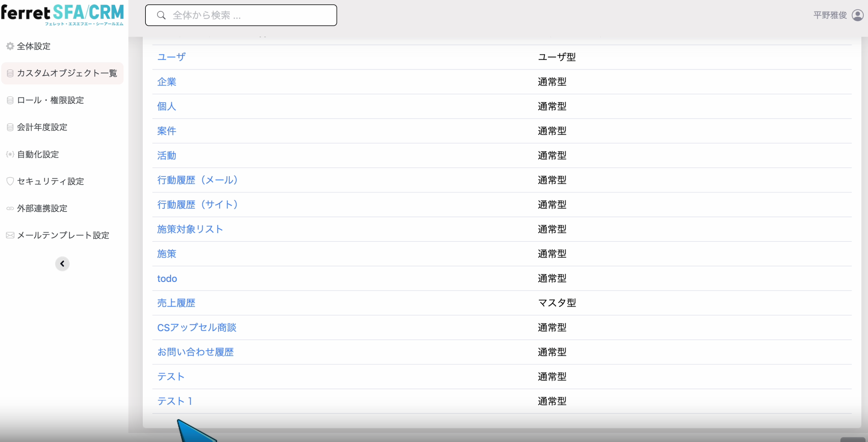
Task: Click the gear icon beside 全体設定
Action: pos(10,46)
